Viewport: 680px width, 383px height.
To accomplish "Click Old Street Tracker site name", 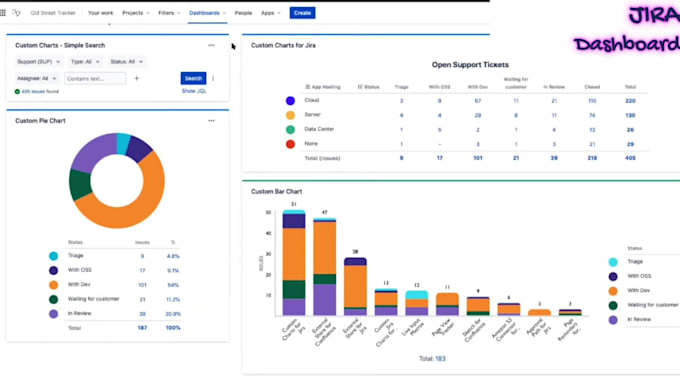I will click(x=53, y=13).
